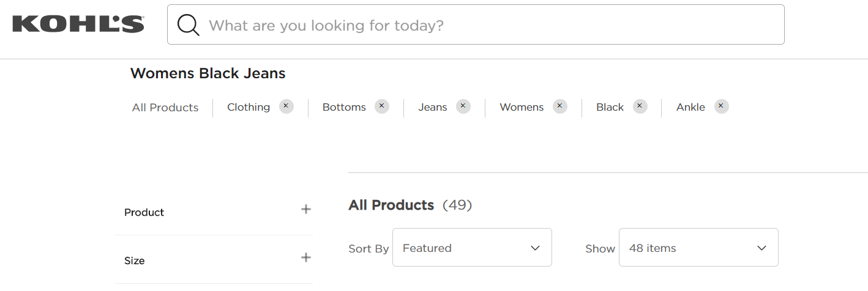Click the Kohl's logo
This screenshot has width=868, height=291.
click(x=78, y=24)
